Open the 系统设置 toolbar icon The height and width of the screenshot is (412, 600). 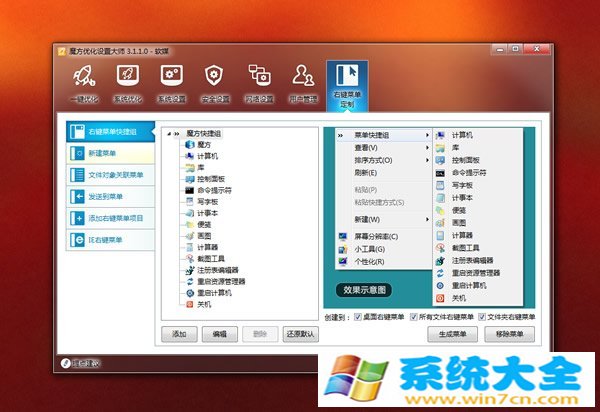click(x=171, y=75)
